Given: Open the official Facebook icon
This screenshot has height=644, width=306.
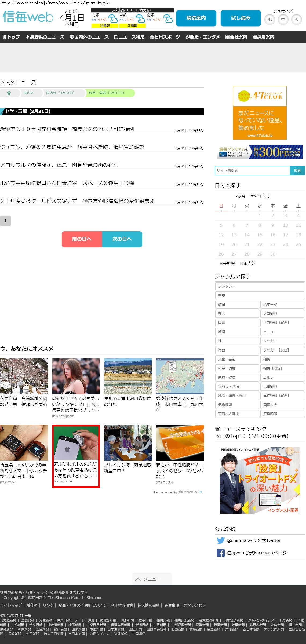Looking at the screenshot, I should pyautogui.click(x=221, y=553).
